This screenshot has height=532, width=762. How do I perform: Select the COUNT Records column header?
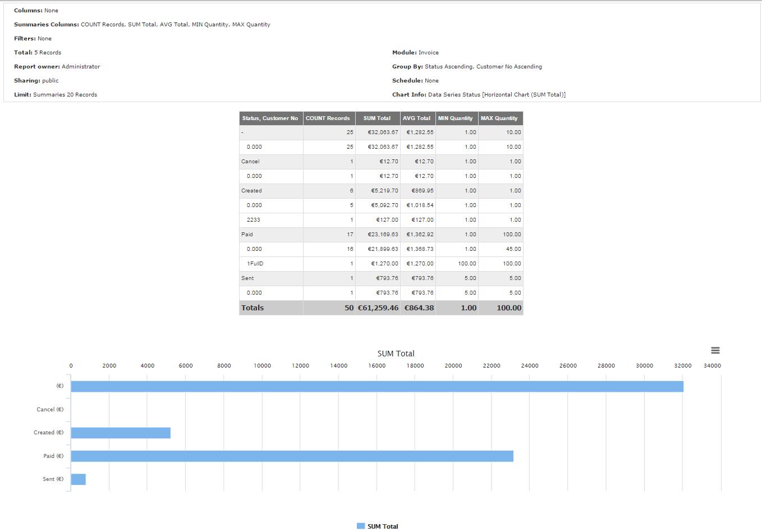click(x=328, y=118)
